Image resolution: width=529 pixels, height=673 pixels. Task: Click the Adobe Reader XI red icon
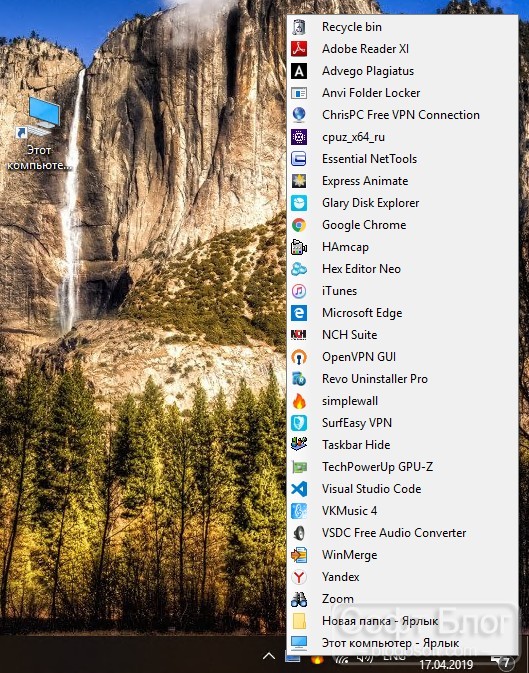point(299,49)
